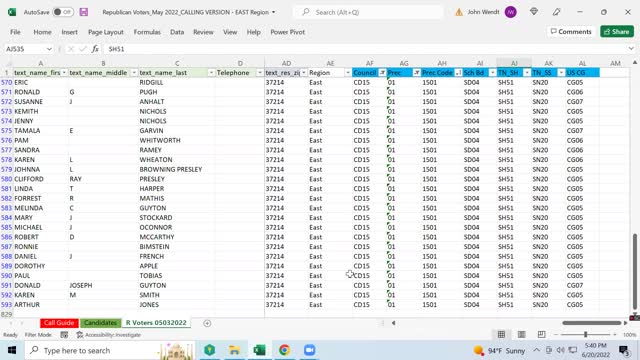Click the Save icon in title bar
640x360 pixels.
point(84,12)
